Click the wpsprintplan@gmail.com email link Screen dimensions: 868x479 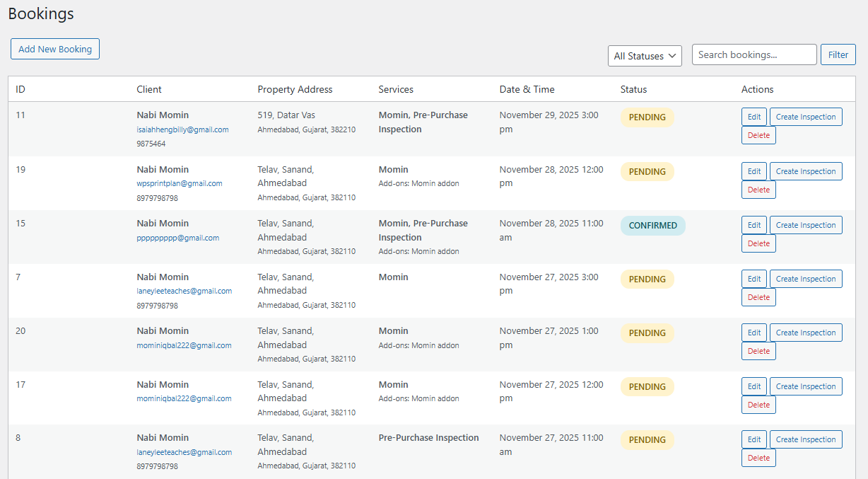(180, 183)
